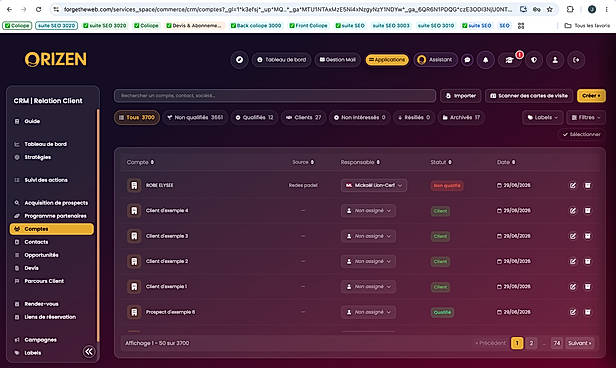This screenshot has width=616, height=368.
Task: Edit the Client d'exemple 2 row
Action: [x=573, y=261]
